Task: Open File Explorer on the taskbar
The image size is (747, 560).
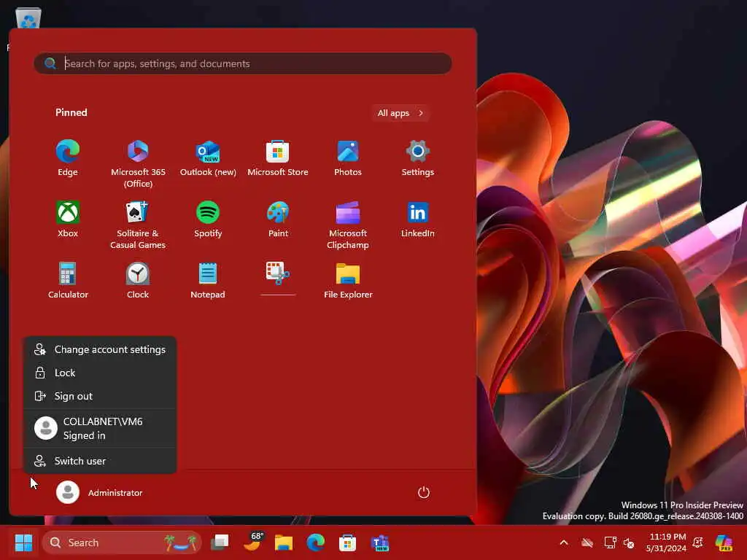Action: tap(284, 542)
